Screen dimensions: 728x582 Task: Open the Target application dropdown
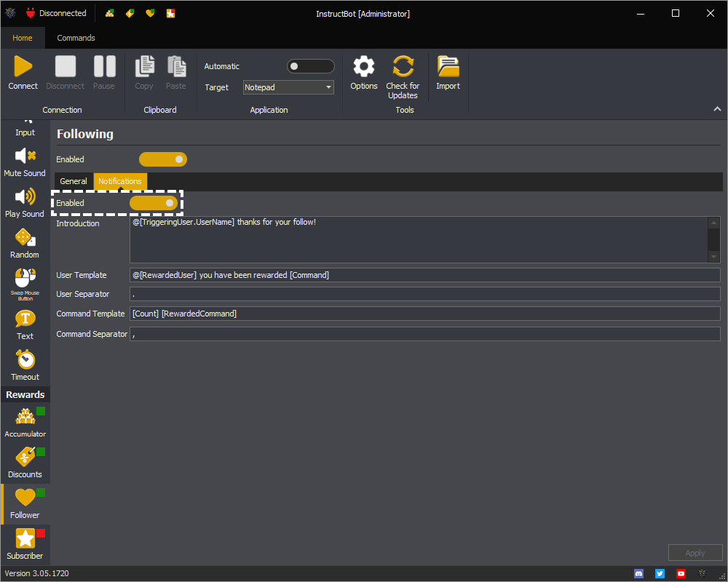click(288, 87)
